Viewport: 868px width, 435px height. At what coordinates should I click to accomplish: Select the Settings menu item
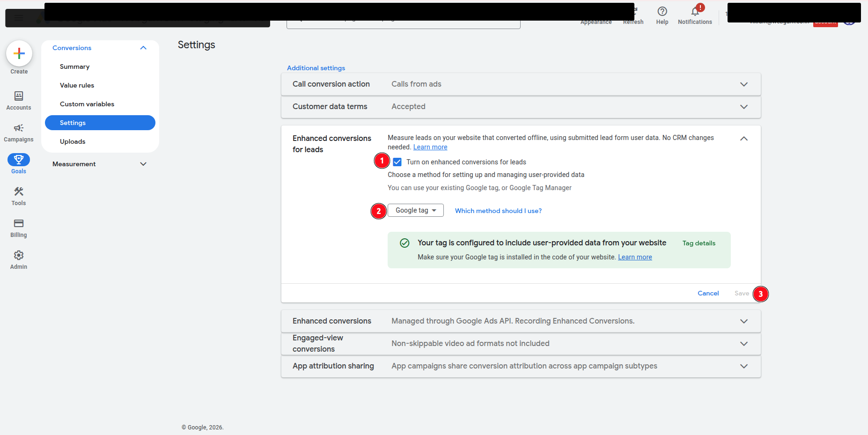click(100, 123)
